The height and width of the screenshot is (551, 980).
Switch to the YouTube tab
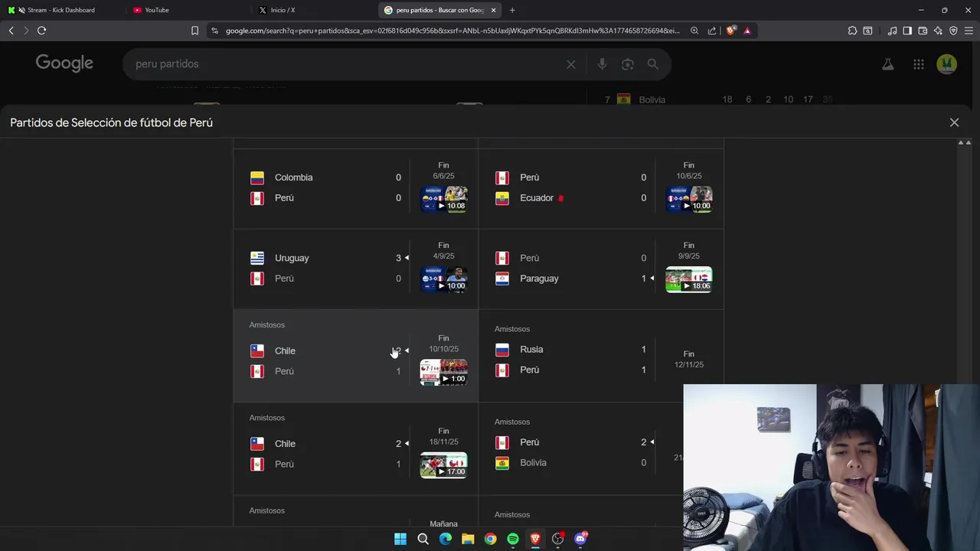pos(188,10)
